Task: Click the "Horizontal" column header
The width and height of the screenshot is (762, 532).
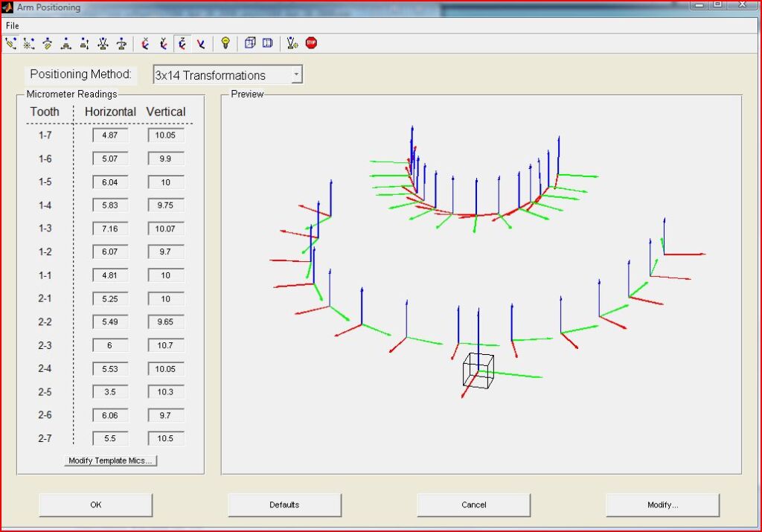Action: [x=110, y=112]
